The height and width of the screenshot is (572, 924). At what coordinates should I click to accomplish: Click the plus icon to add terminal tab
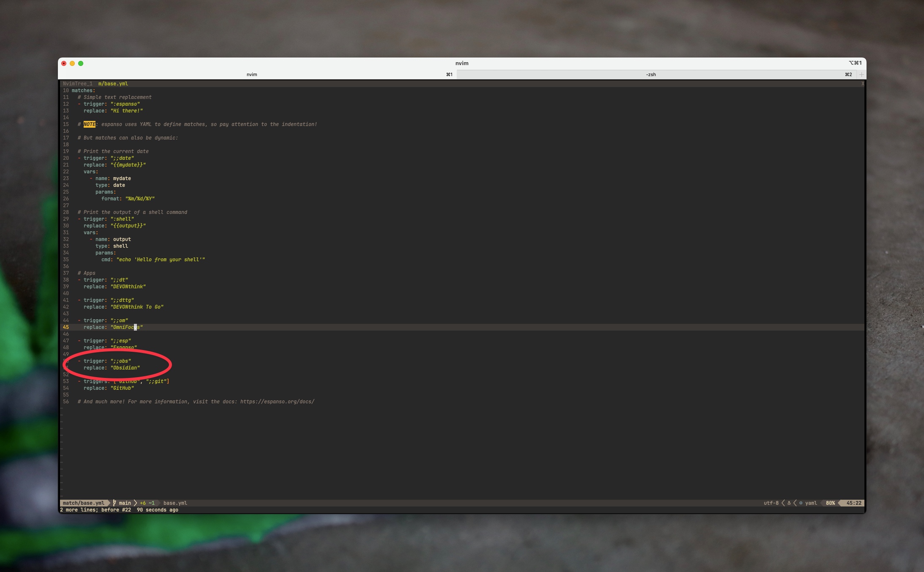[x=861, y=74]
